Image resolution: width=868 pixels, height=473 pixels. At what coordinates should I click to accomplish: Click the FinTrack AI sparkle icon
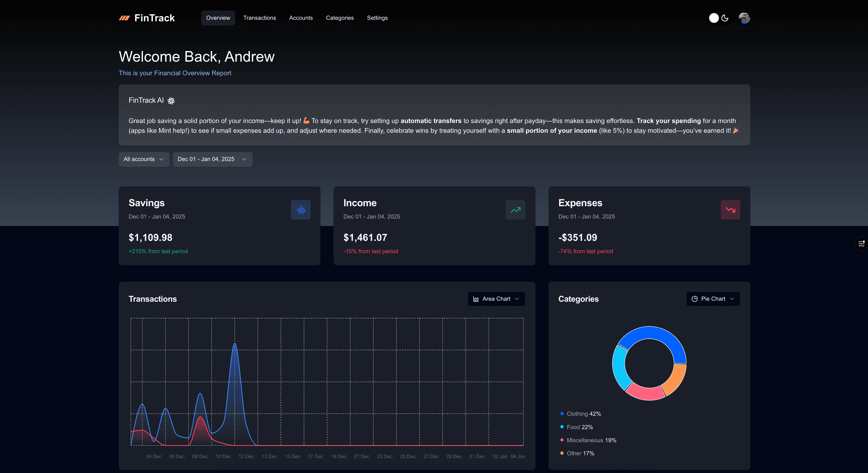coord(171,101)
